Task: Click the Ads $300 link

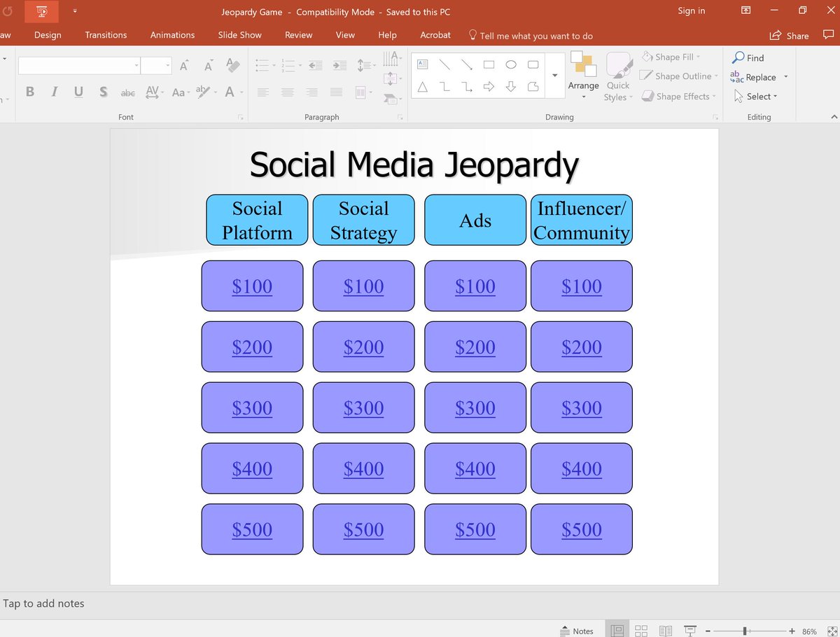Action: [x=475, y=408]
